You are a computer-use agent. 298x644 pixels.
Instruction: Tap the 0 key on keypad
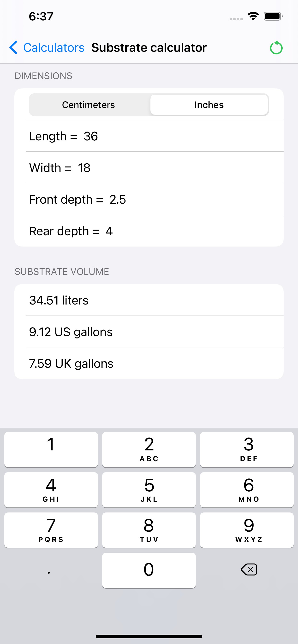[149, 570]
